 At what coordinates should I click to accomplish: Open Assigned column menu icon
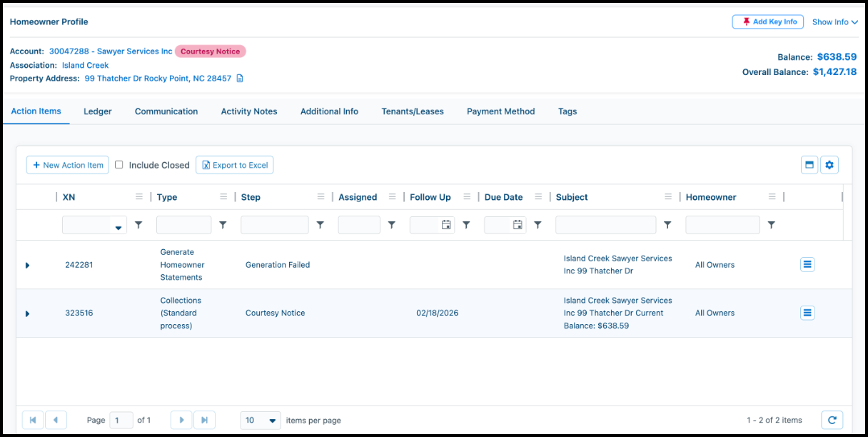[x=393, y=197]
